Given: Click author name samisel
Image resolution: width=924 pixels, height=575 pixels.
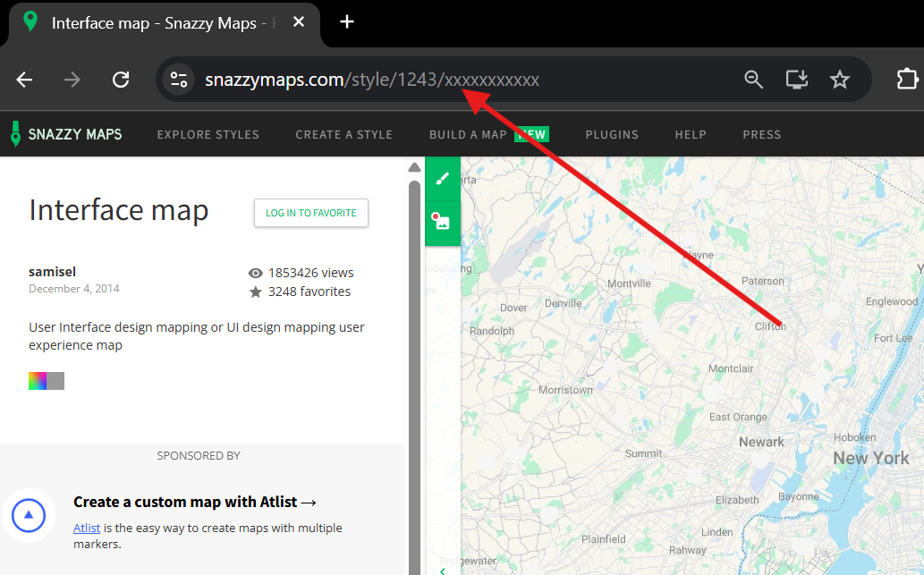Looking at the screenshot, I should tap(53, 272).
